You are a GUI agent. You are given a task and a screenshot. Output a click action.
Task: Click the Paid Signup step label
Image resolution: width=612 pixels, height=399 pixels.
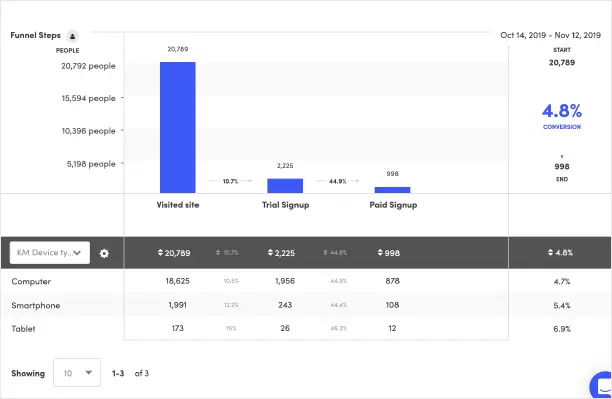pos(393,205)
